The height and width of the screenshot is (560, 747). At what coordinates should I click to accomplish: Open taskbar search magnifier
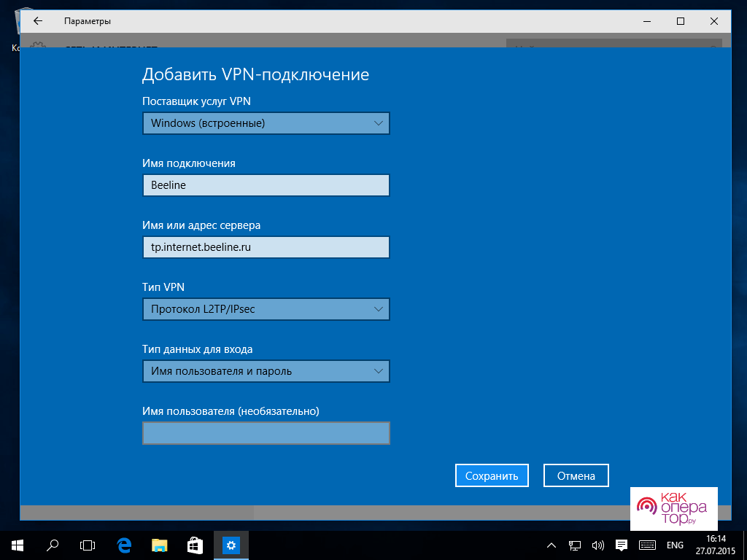(x=53, y=545)
